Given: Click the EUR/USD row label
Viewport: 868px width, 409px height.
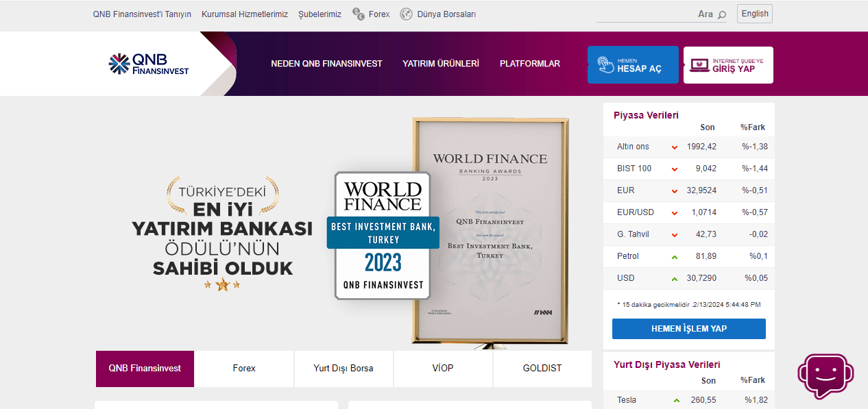Looking at the screenshot, I should click(x=636, y=212).
